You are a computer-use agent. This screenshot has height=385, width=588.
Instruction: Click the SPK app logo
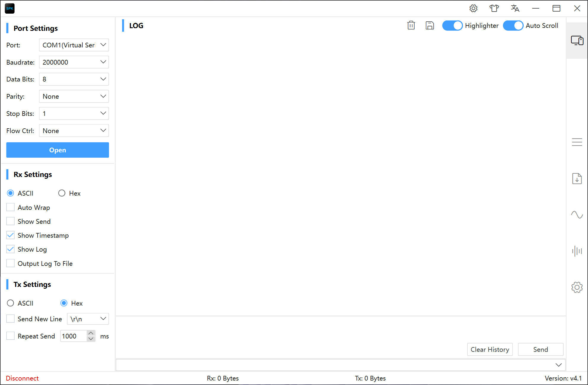point(10,8)
